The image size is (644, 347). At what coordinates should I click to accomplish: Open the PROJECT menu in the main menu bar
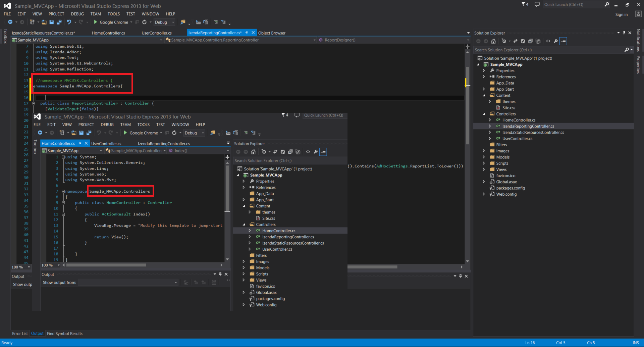click(56, 14)
